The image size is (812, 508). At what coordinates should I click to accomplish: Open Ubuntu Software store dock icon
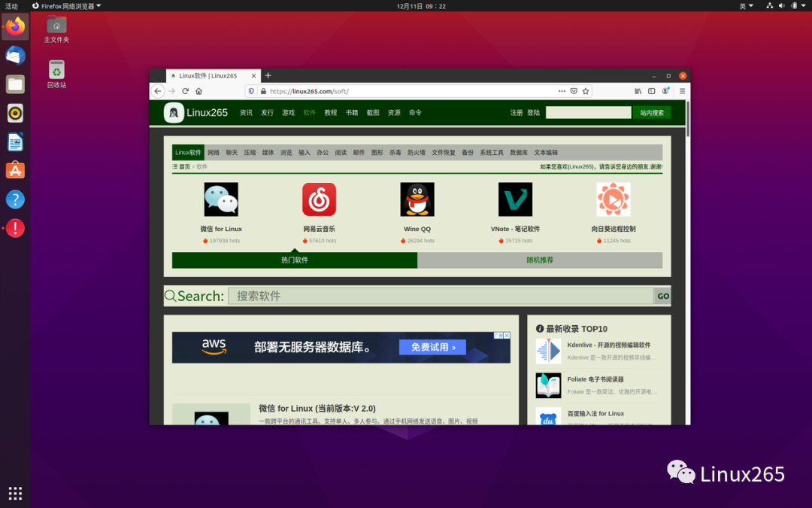point(15,171)
